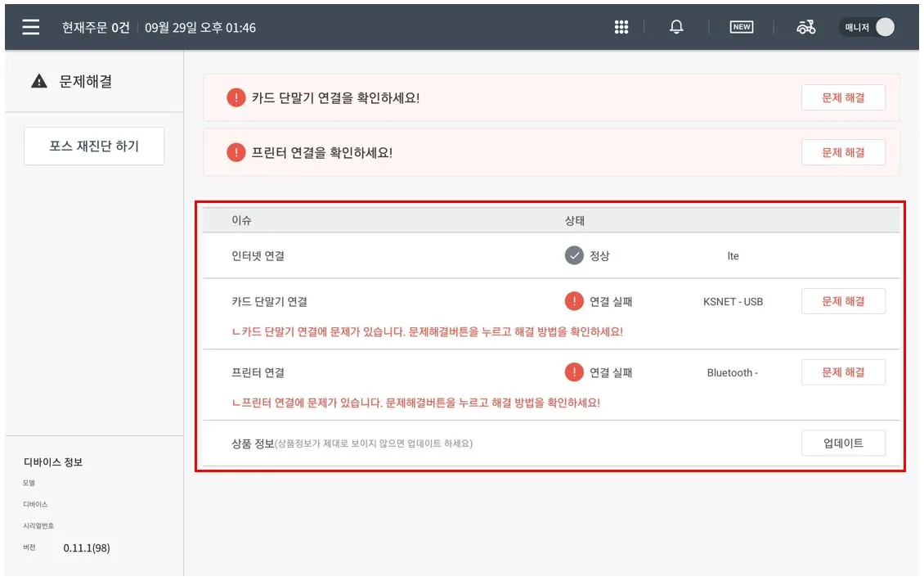Open the notification bell
The image size is (924, 581).
[x=676, y=27]
